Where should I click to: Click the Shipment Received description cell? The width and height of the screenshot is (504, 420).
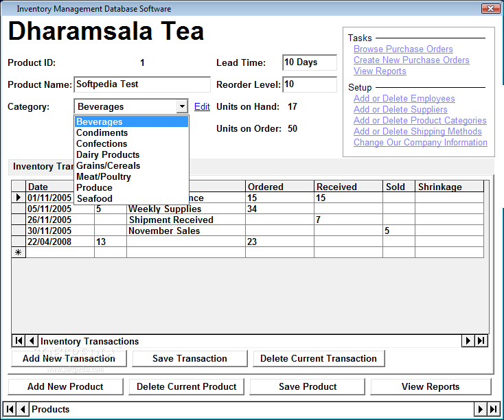pyautogui.click(x=186, y=220)
